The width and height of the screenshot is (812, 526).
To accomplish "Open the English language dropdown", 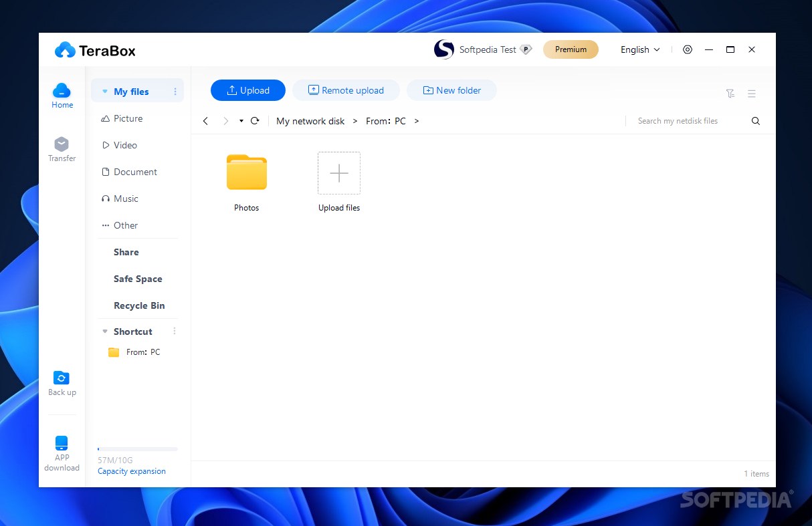I will (640, 49).
